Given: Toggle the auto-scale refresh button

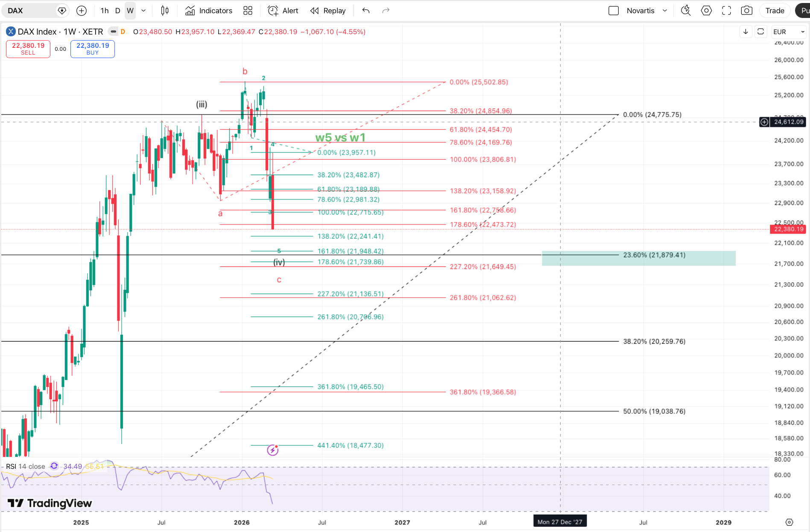Looking at the screenshot, I should tap(760, 32).
